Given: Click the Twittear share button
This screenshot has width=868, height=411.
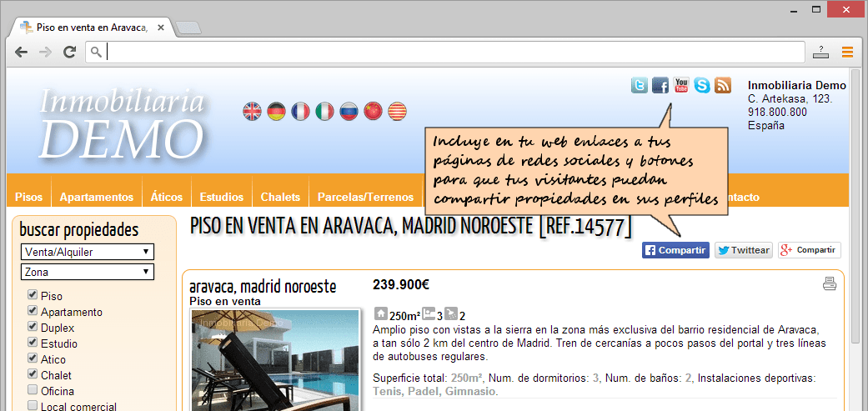Looking at the screenshot, I should coord(743,250).
